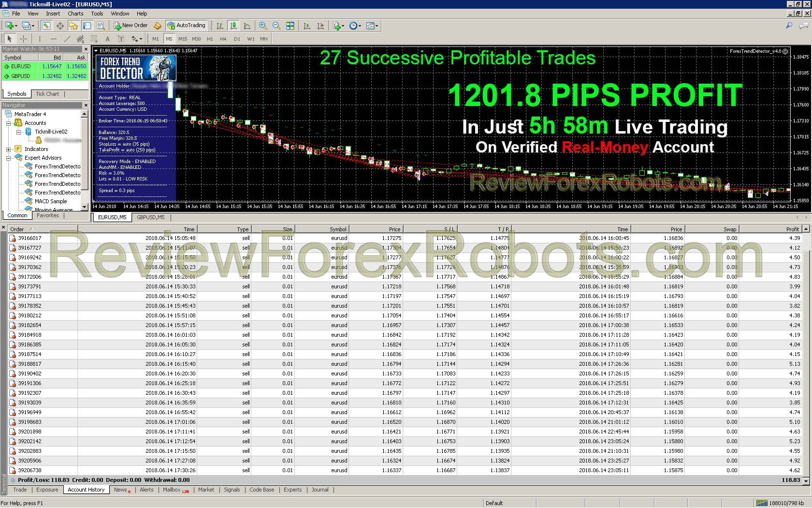Select the Trendline drawing tool
Screen dimensions: 812x508
click(x=67, y=39)
